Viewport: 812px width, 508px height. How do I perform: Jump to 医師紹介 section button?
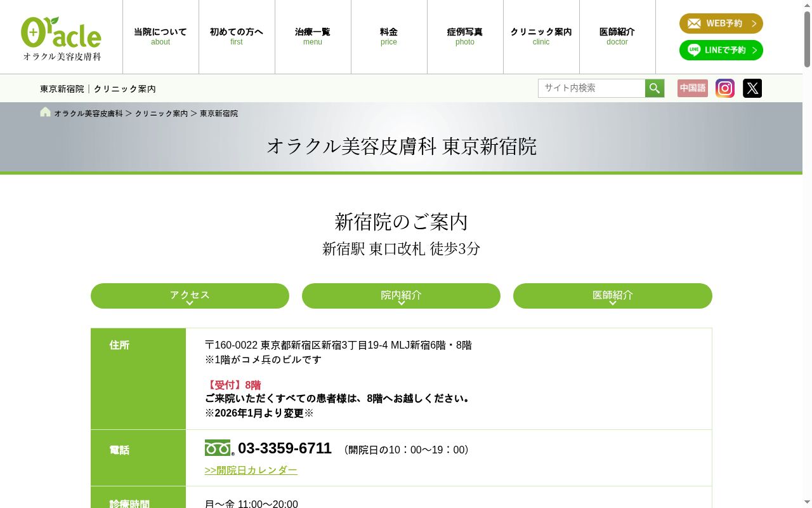point(613,296)
